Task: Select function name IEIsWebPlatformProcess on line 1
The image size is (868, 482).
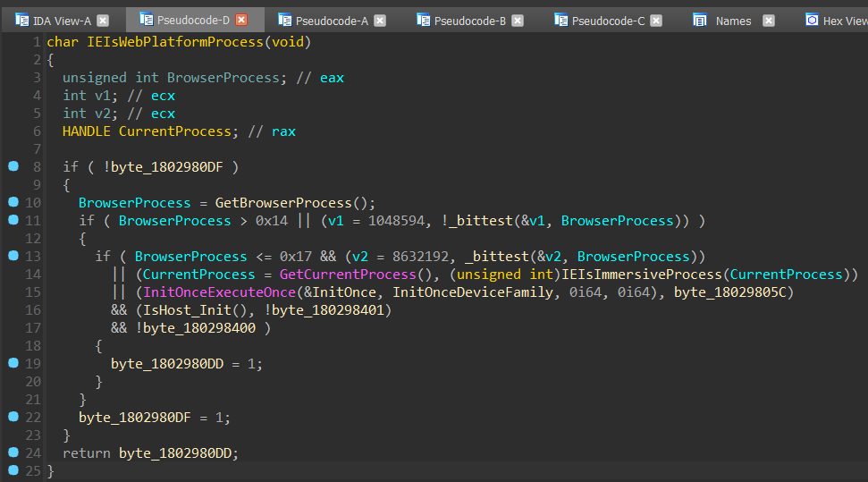Action: click(175, 42)
